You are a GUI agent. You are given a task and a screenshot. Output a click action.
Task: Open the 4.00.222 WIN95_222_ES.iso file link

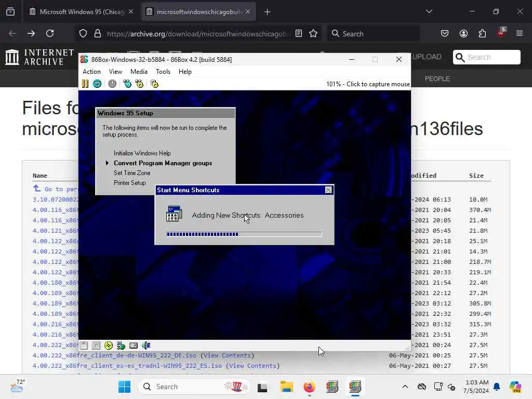(x=127, y=366)
